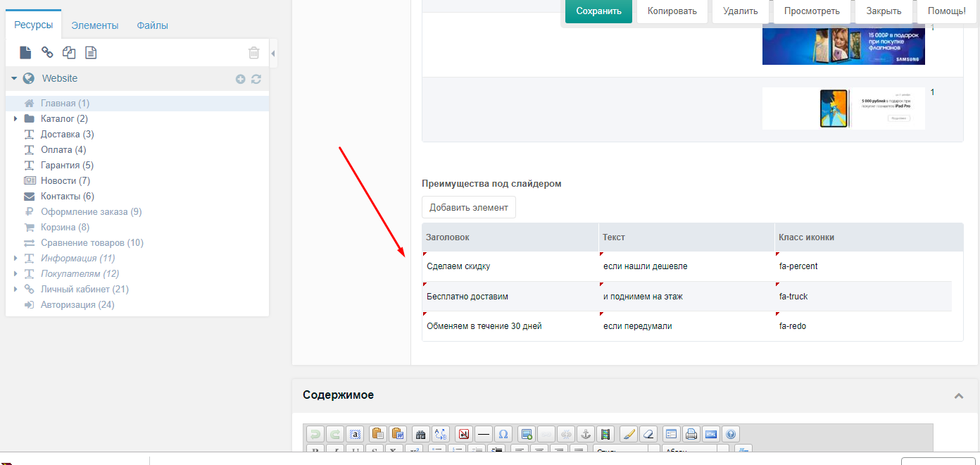Click the new static resource icon

click(91, 52)
